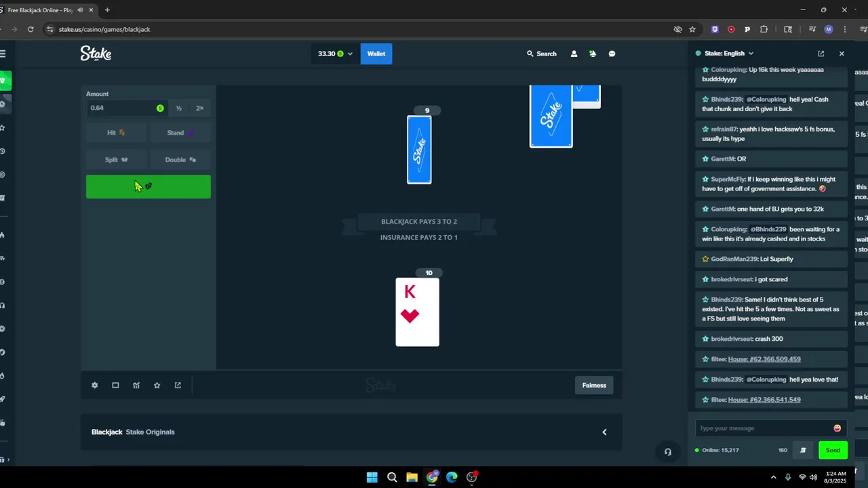Viewport: 868px width, 488px height.
Task: Open File Explorer from taskbar
Action: point(412,477)
